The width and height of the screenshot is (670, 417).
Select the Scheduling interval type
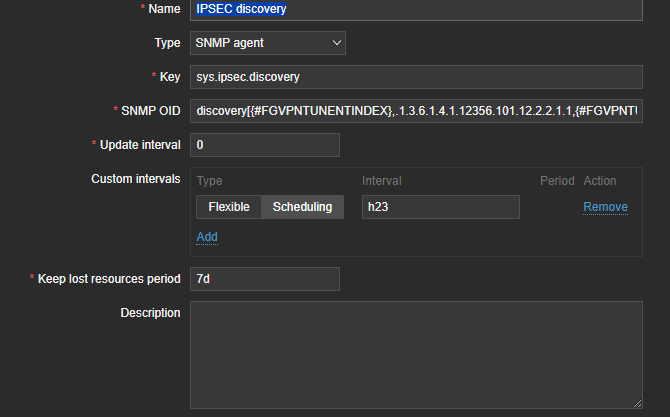[303, 207]
